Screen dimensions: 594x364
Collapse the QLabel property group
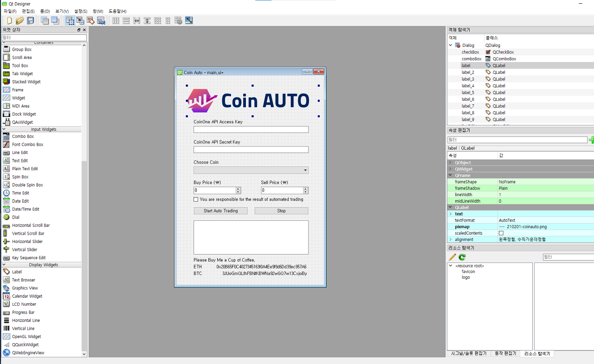click(450, 208)
